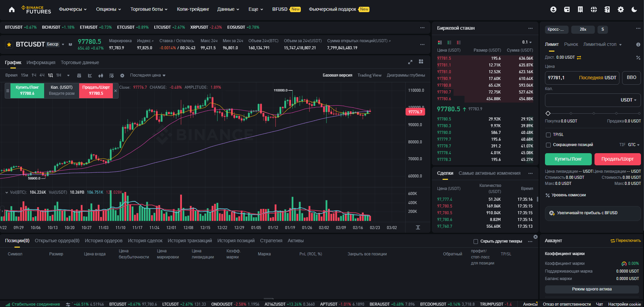Image resolution: width=644 pixels, height=307 pixels.
Task: Select 15м chart interval
Action: tap(25, 75)
